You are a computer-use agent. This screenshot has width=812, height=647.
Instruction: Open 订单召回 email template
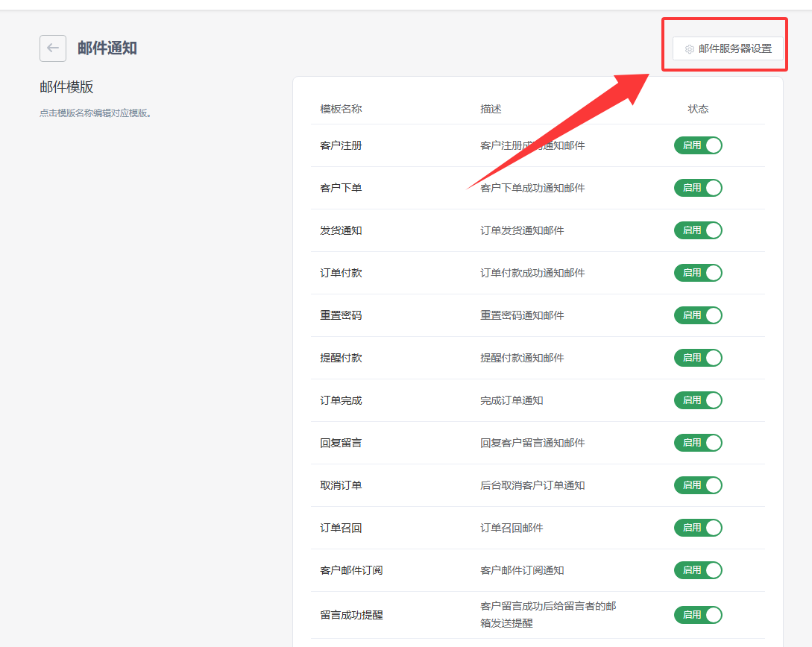pyautogui.click(x=341, y=528)
